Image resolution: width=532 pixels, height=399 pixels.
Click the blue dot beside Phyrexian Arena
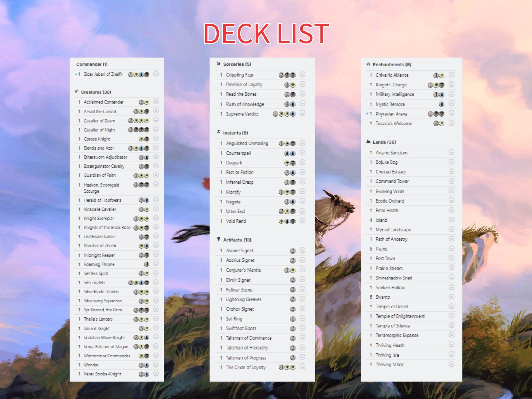point(367,114)
